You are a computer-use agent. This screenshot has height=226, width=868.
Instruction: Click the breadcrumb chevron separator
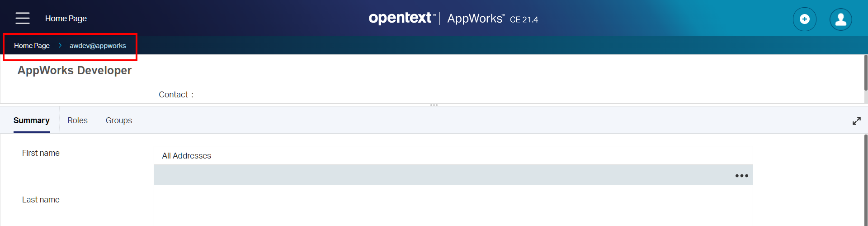click(60, 45)
